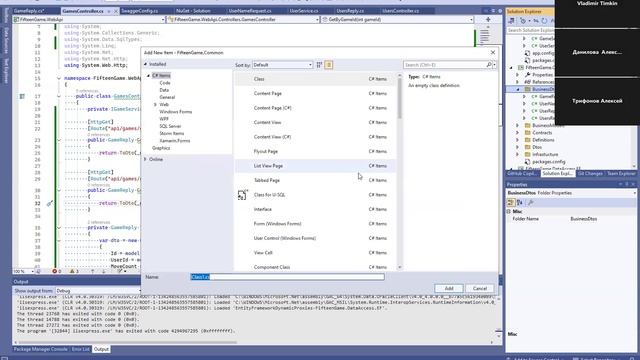Click the first Solution Explorer toolbar icon
The image size is (640, 360).
(x=511, y=20)
